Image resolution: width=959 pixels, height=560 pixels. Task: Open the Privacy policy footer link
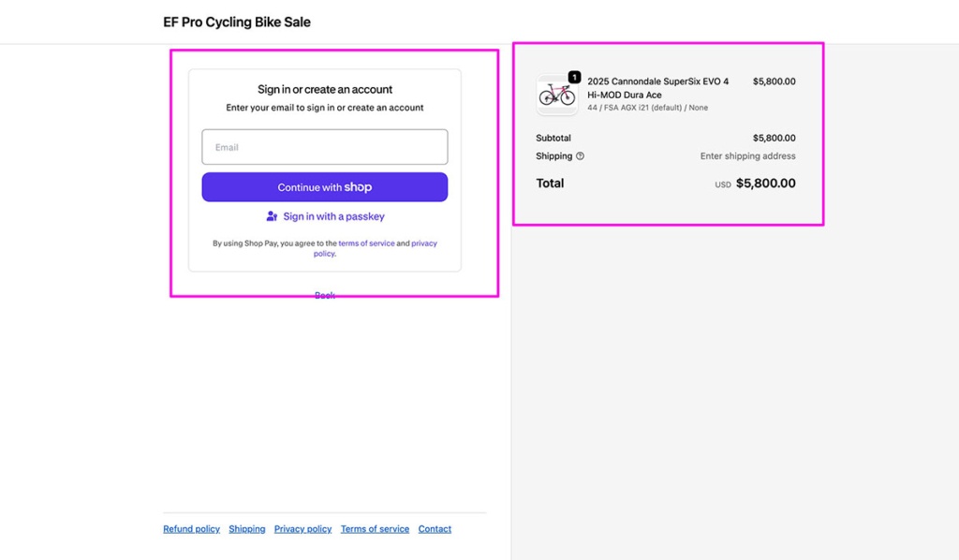pos(302,528)
